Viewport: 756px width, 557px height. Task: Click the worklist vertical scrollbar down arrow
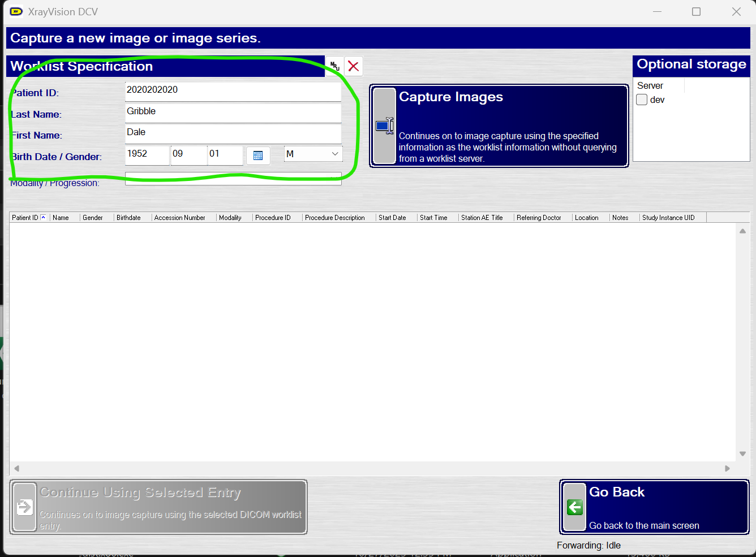[x=742, y=454]
